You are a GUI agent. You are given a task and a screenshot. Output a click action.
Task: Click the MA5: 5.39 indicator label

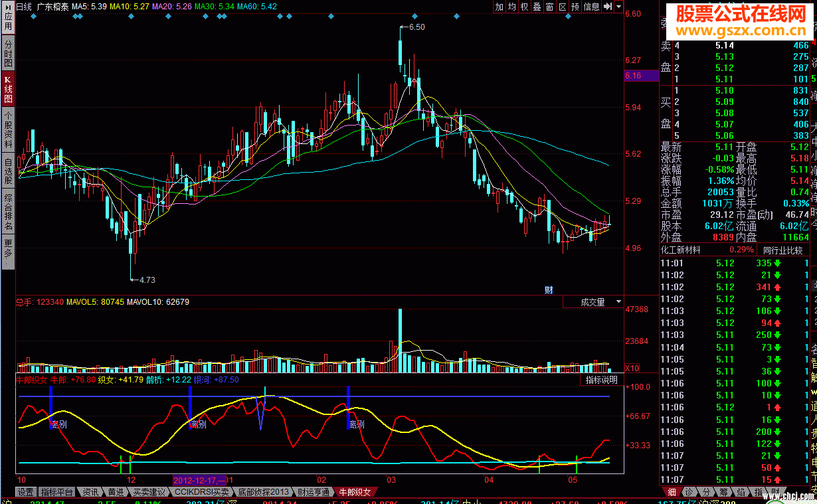89,6
